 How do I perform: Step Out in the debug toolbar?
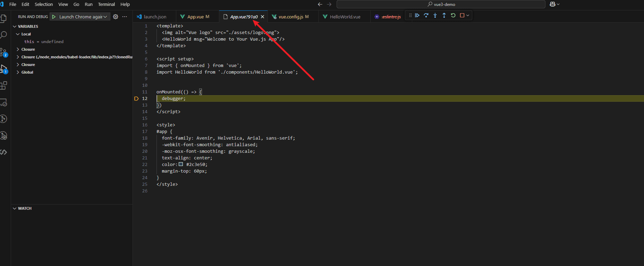pyautogui.click(x=444, y=15)
